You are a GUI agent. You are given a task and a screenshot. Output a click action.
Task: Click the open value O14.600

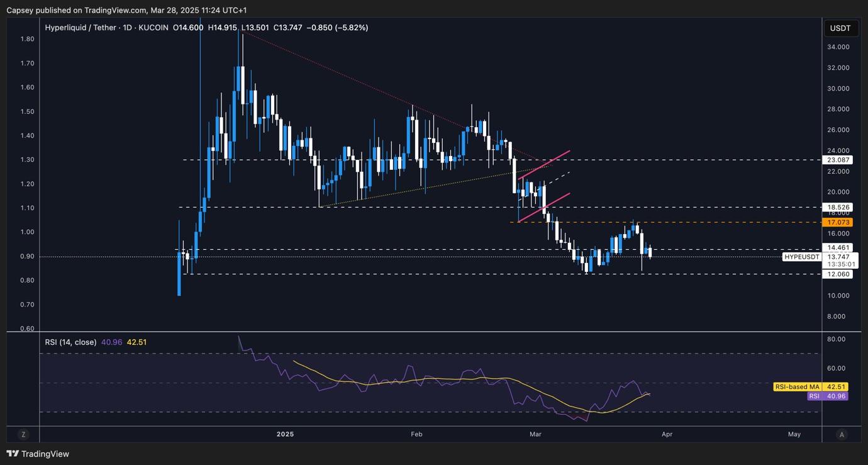click(188, 28)
